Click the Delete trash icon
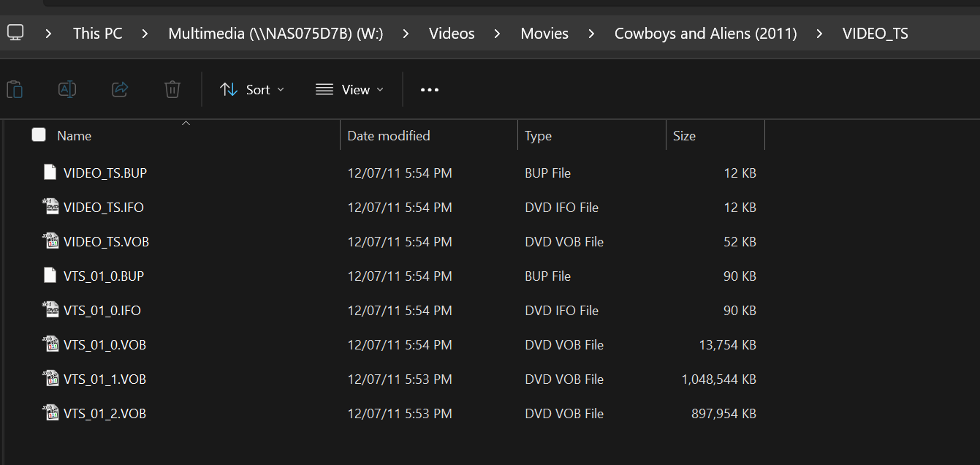980x465 pixels. point(172,88)
